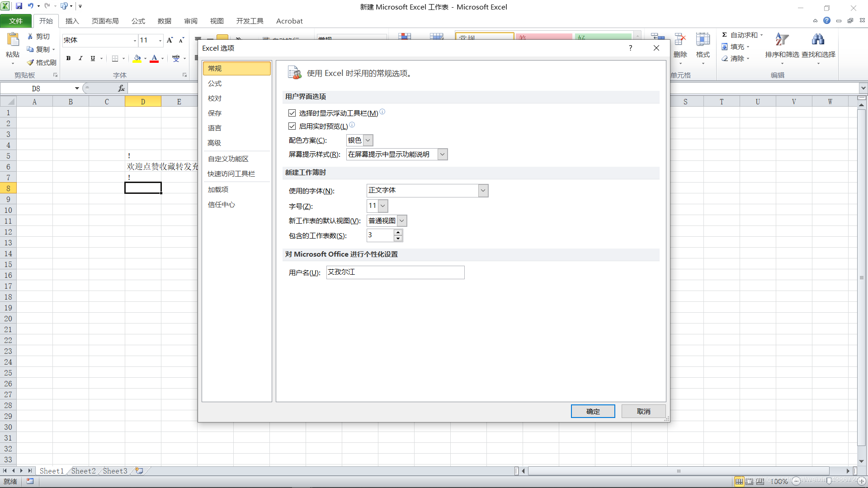Screen dimensions: 868x488
Task: Click the Excel Help question mark icon
Action: [x=827, y=20]
